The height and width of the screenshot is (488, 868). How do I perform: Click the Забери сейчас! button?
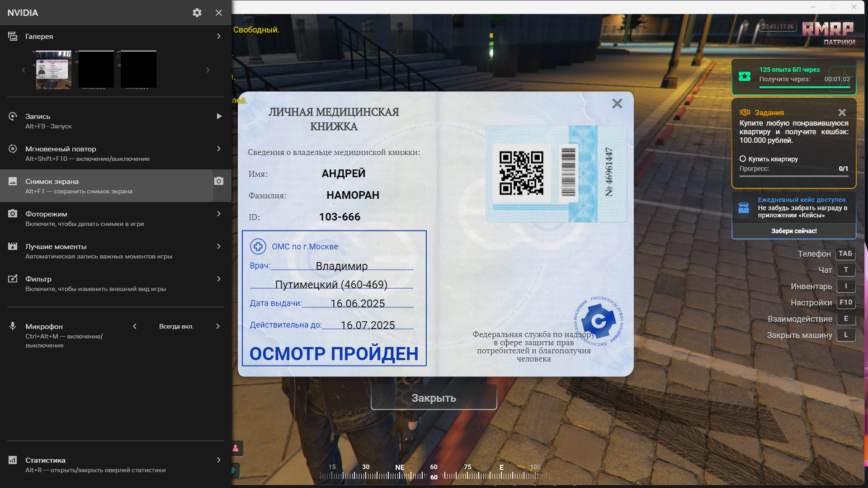click(x=794, y=231)
